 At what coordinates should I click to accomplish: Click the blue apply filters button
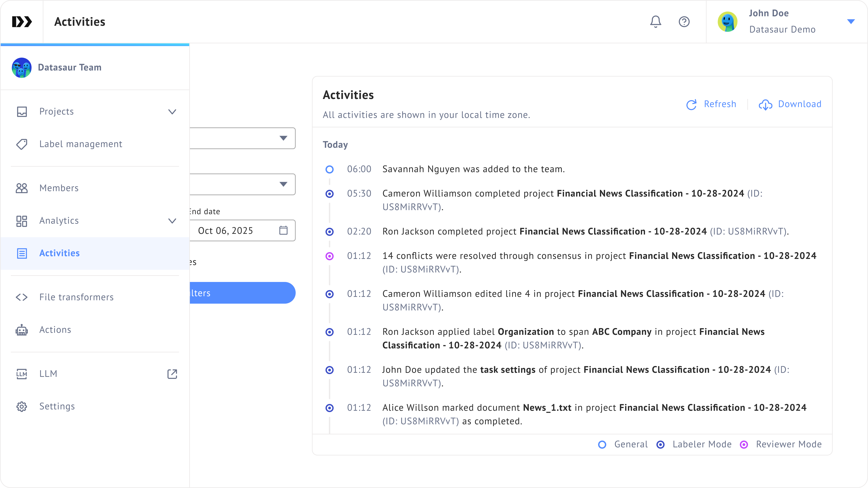243,293
